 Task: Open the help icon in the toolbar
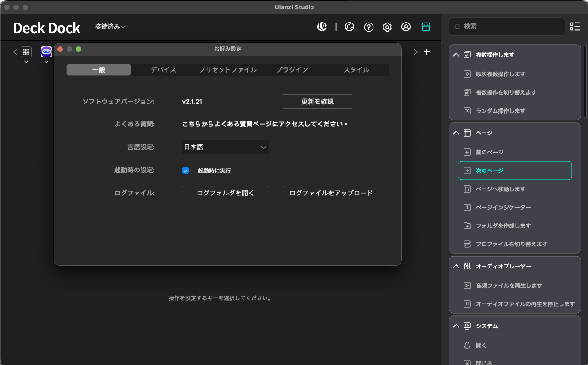pyautogui.click(x=368, y=27)
